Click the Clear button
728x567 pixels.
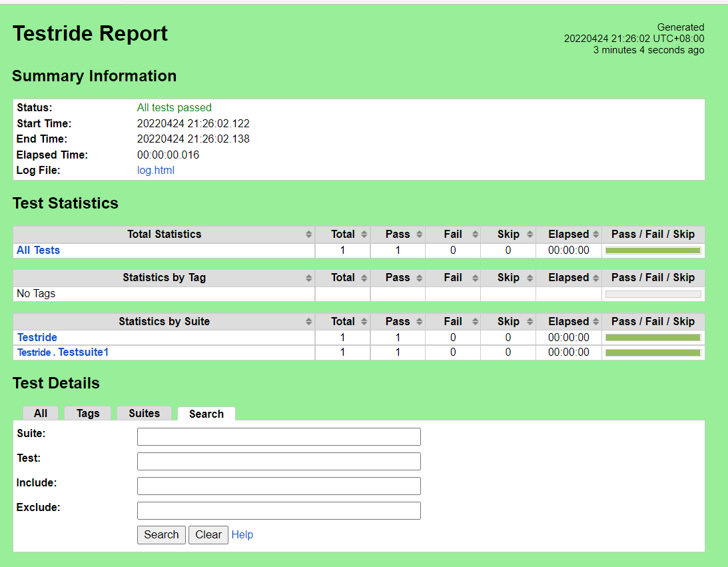[208, 535]
